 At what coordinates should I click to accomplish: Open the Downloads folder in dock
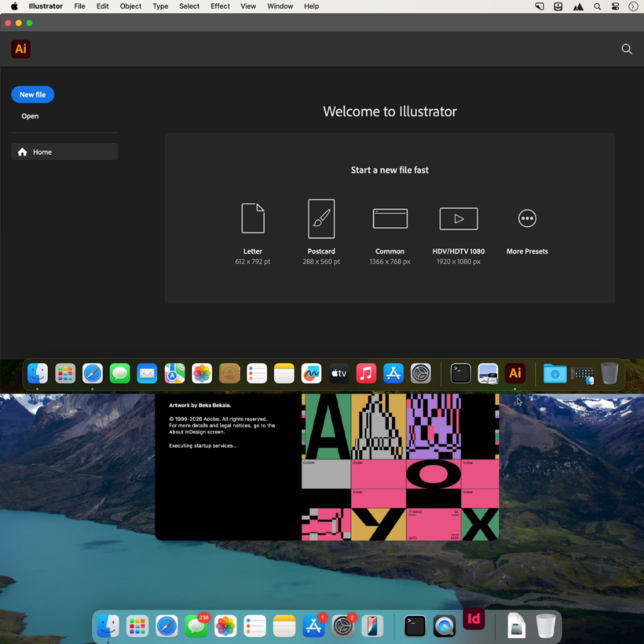[555, 373]
